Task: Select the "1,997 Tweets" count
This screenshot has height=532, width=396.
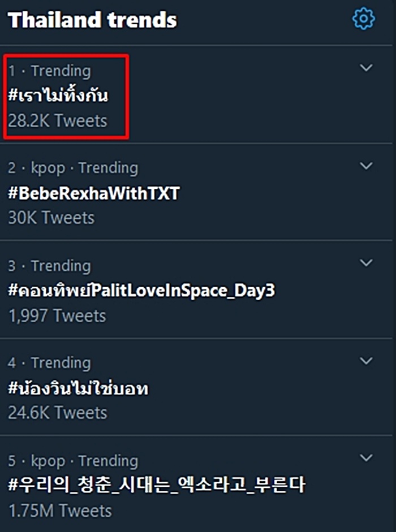Action: coord(57,315)
